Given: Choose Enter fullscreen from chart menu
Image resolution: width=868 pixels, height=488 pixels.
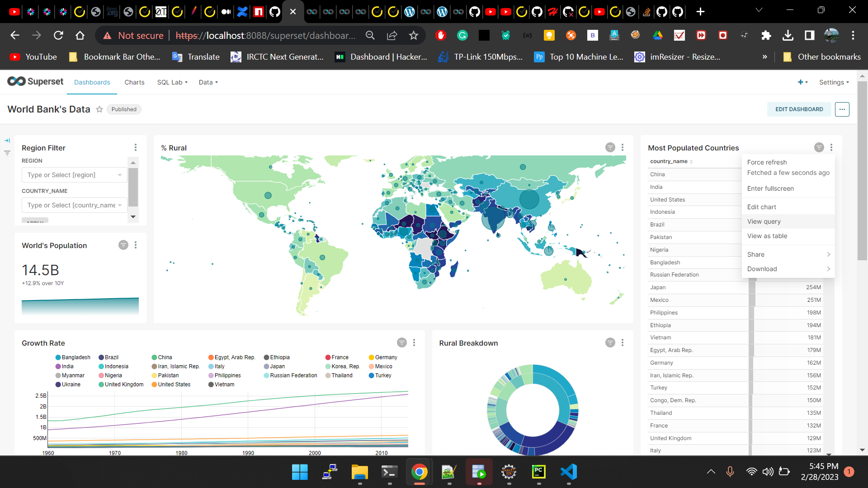Looking at the screenshot, I should point(788,188).
